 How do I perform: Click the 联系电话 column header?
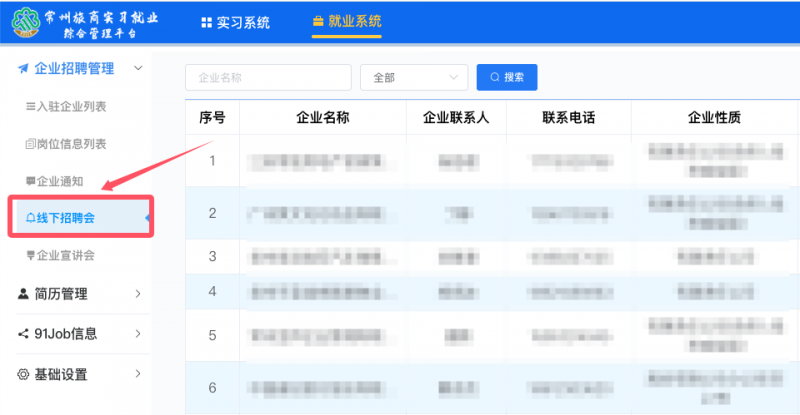tap(569, 118)
